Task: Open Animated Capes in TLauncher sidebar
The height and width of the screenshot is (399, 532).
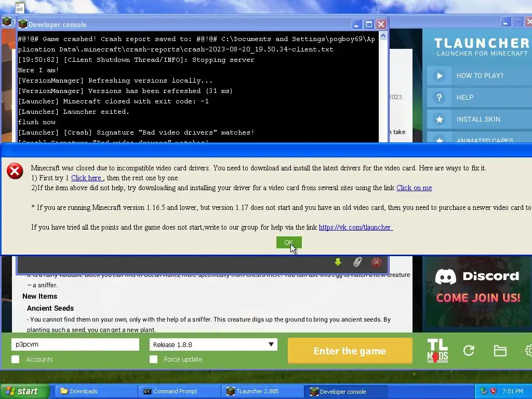Action: pos(480,138)
